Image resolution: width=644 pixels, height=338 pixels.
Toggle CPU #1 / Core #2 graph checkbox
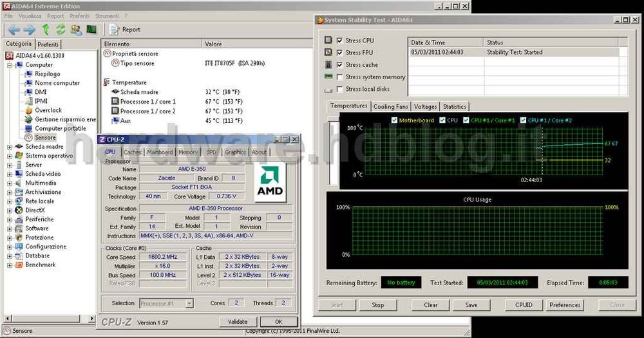tap(523, 120)
